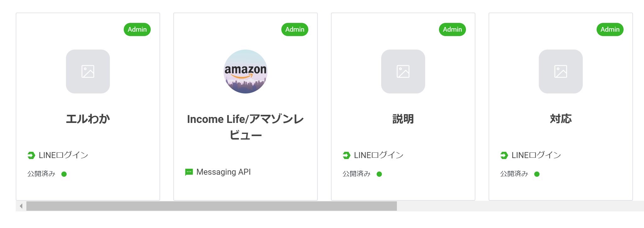Viewport: 644px width, 228px height.
Task: Click the 対応 placeholder image icon
Action: 561,72
